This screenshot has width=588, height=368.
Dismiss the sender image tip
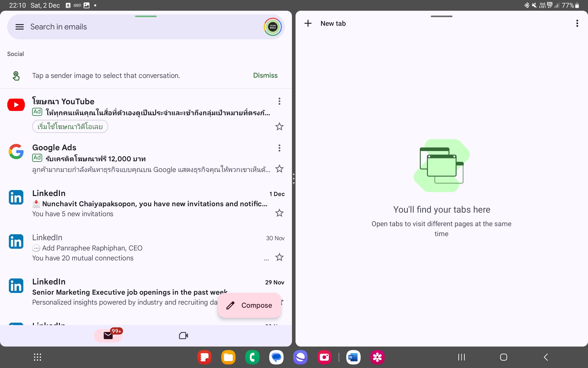(265, 75)
